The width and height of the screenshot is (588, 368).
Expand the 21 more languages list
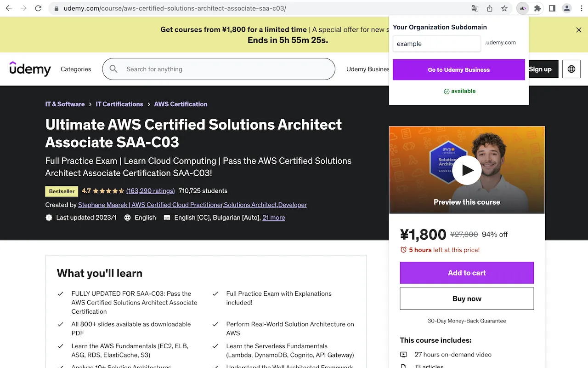pyautogui.click(x=273, y=217)
